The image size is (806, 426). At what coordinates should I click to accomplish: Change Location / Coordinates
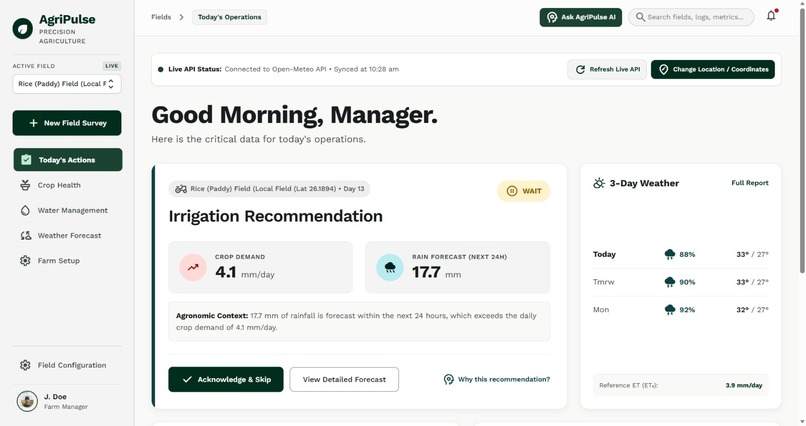(712, 69)
